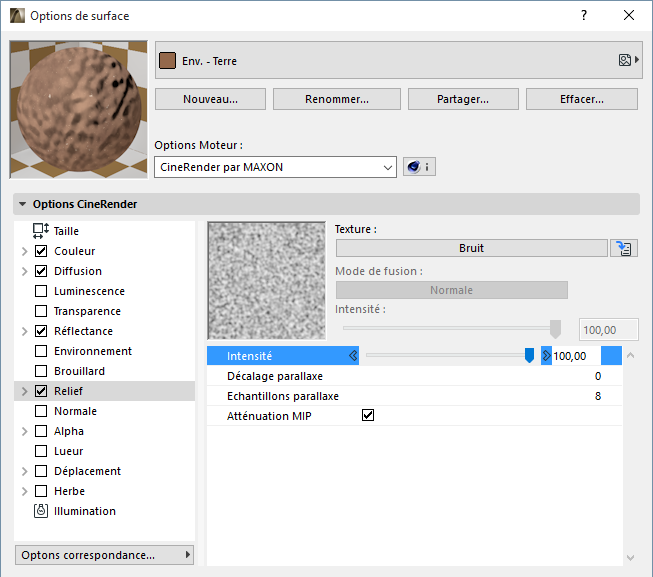Click the noise texture preview thumbnail
653x577 pixels.
click(x=266, y=280)
